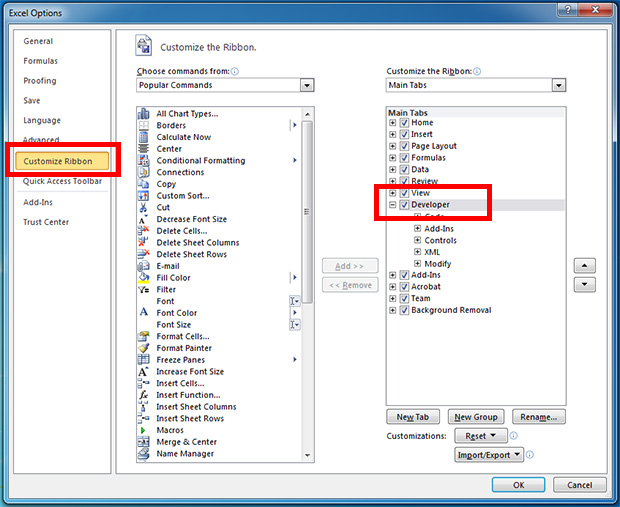Toggle the Team tab checkbox
Image resolution: width=620 pixels, height=507 pixels.
coord(404,298)
